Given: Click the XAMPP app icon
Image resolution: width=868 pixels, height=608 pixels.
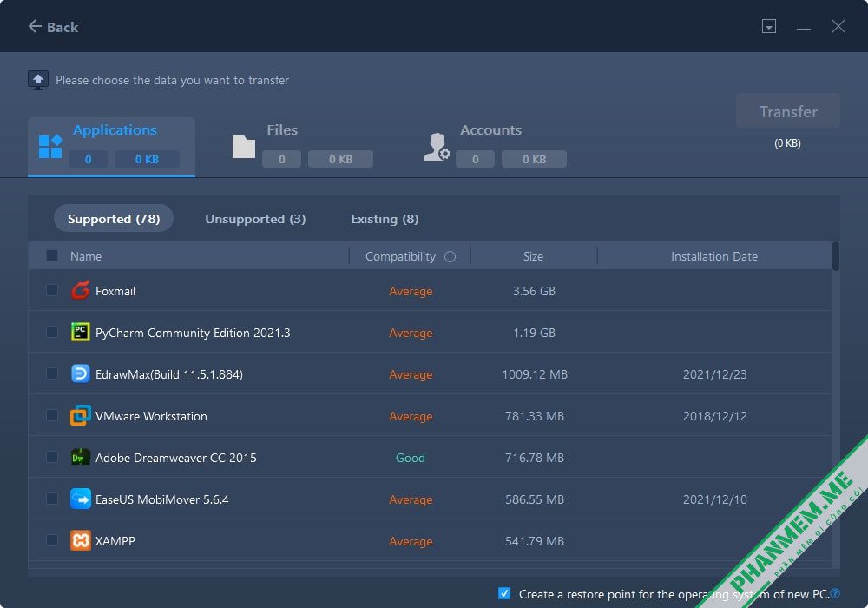Looking at the screenshot, I should 80,540.
